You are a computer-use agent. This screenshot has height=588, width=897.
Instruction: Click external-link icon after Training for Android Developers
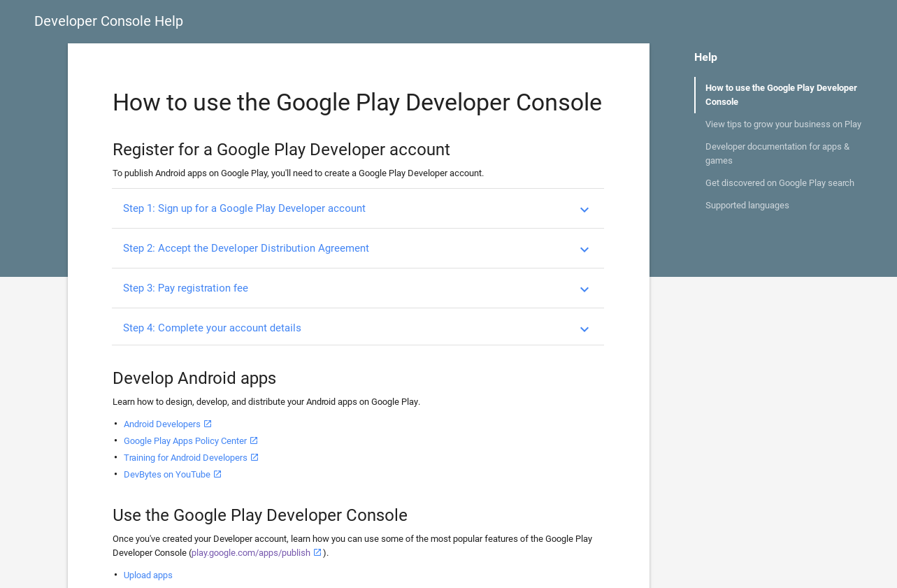254,457
